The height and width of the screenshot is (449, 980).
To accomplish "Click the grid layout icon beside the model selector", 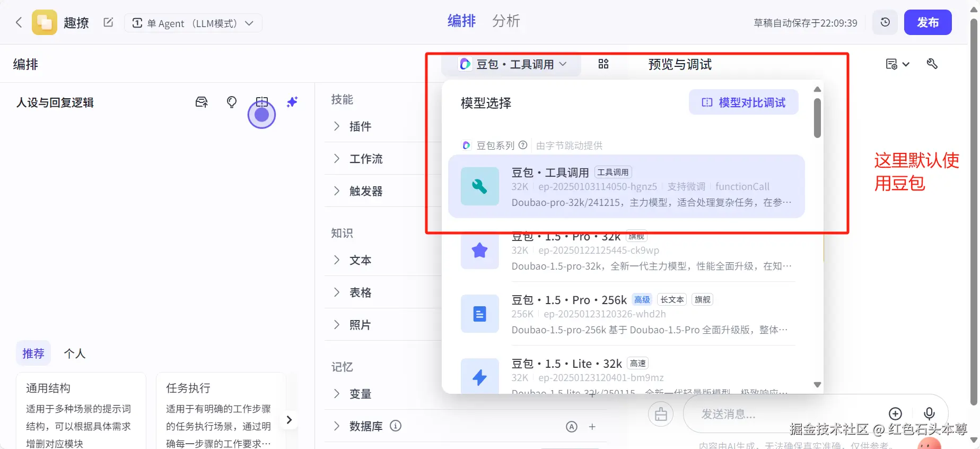I will [x=603, y=64].
